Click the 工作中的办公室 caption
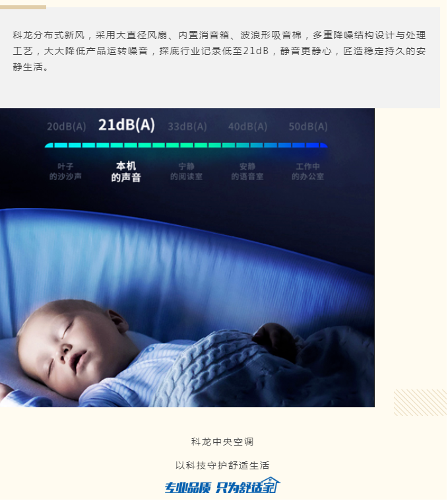Screen dimensions: 448x501 pos(308,172)
